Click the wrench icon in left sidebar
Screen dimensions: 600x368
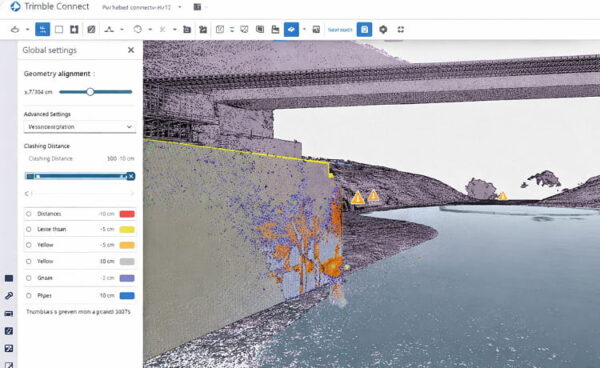click(x=9, y=296)
